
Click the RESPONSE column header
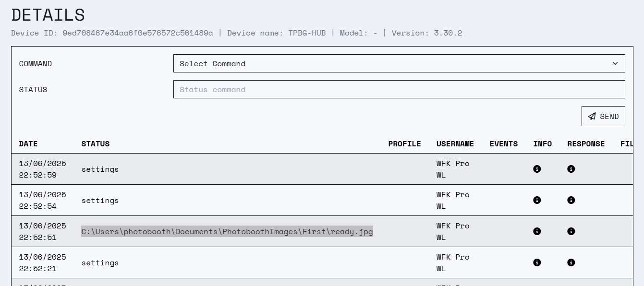586,144
